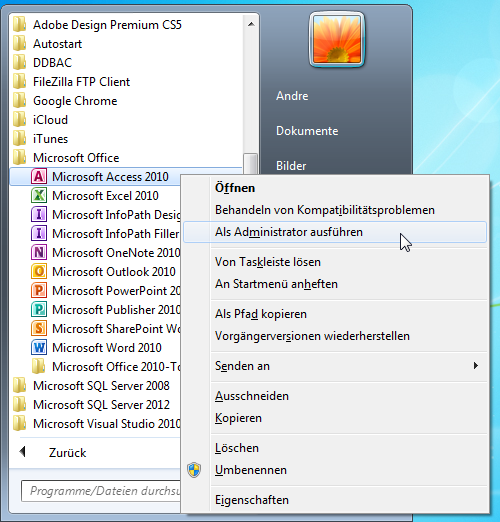
Task: Click the Microsoft Word 2010 icon
Action: pos(39,348)
